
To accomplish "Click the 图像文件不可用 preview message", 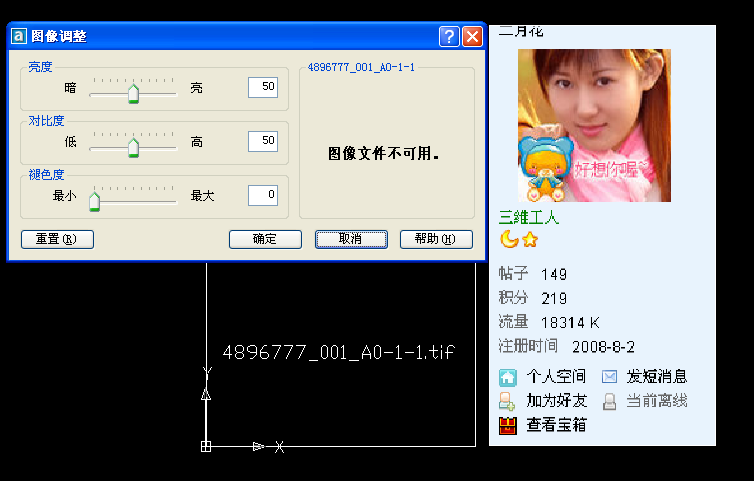I will 383,153.
